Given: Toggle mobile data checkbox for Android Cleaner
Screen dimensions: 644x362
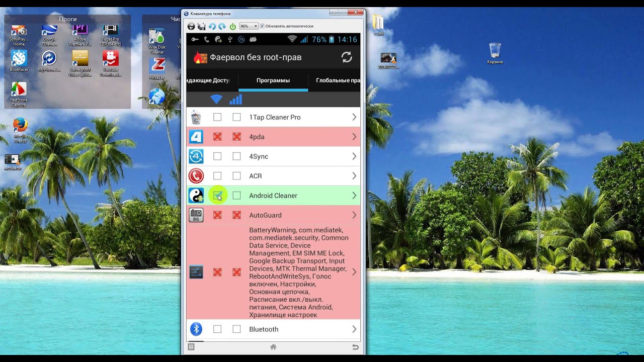Looking at the screenshot, I should (236, 196).
